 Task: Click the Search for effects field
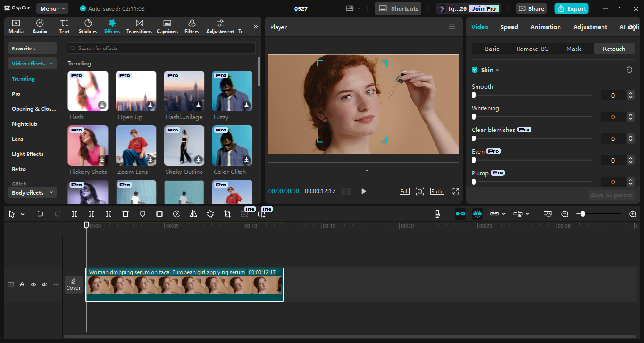click(x=161, y=48)
